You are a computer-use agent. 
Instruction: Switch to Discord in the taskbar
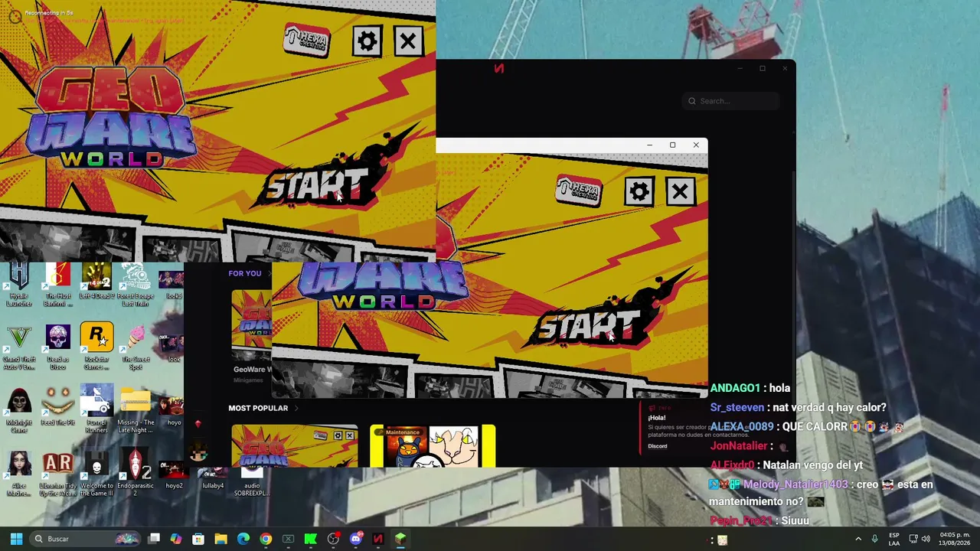pyautogui.click(x=355, y=539)
